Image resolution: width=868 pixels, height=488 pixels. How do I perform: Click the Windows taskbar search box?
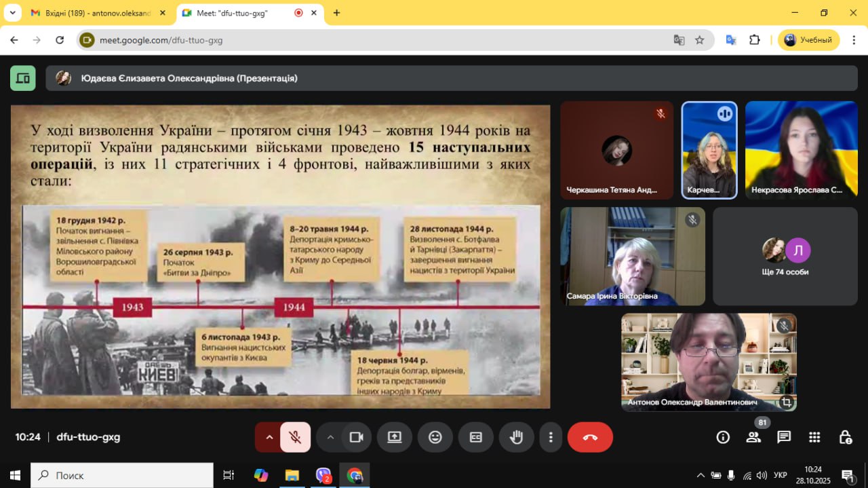[x=122, y=475]
